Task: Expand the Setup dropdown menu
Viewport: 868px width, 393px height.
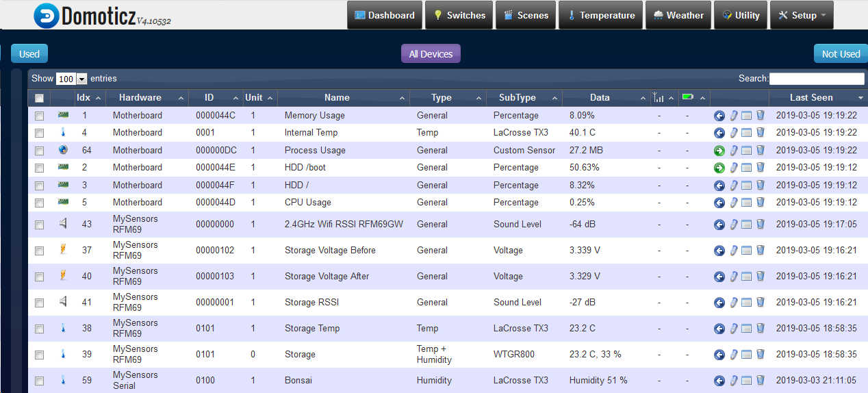Action: click(802, 15)
